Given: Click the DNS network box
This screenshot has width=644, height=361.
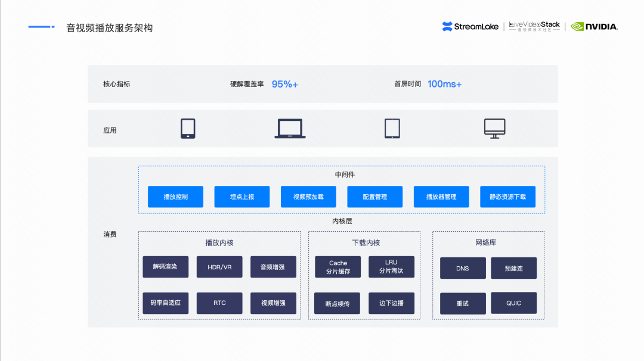Looking at the screenshot, I should coord(463,268).
